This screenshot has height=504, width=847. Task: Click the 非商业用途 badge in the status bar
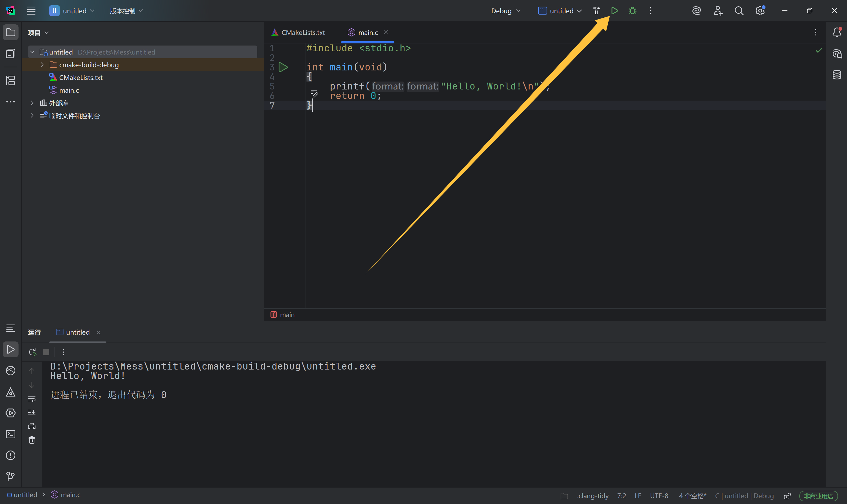click(818, 496)
